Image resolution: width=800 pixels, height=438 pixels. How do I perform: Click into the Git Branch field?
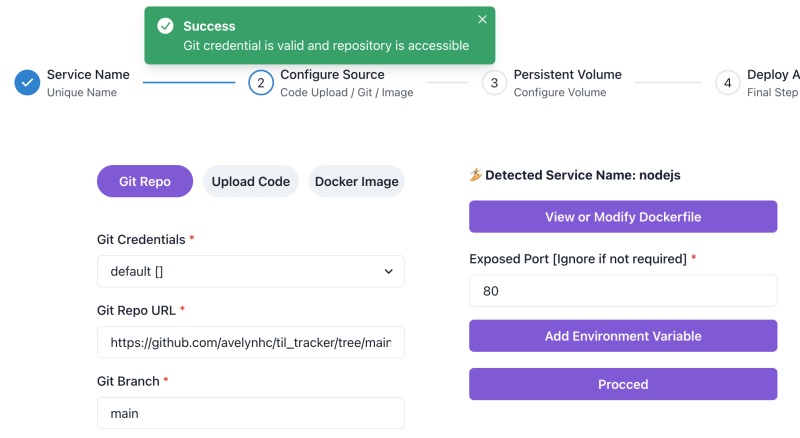(251, 413)
